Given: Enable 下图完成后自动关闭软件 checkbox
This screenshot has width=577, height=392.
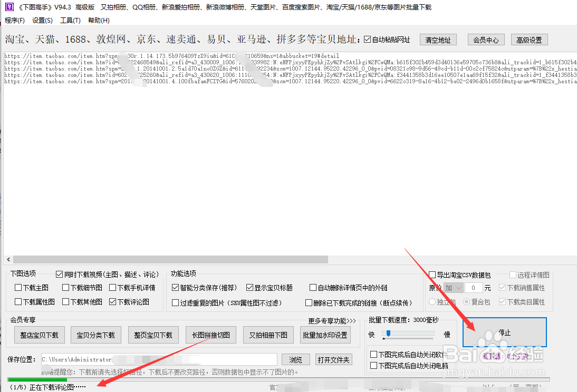Looking at the screenshot, I should 373,355.
